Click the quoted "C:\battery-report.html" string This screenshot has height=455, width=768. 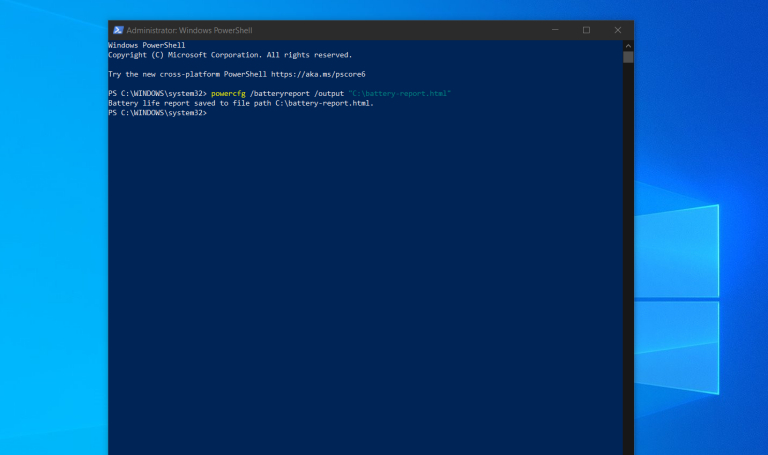(x=400, y=94)
